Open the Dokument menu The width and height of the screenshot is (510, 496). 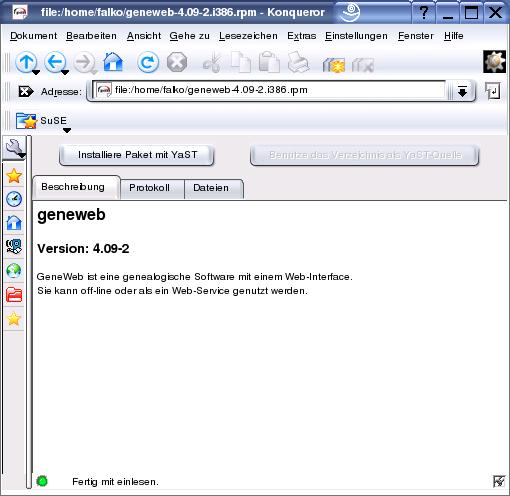33,36
